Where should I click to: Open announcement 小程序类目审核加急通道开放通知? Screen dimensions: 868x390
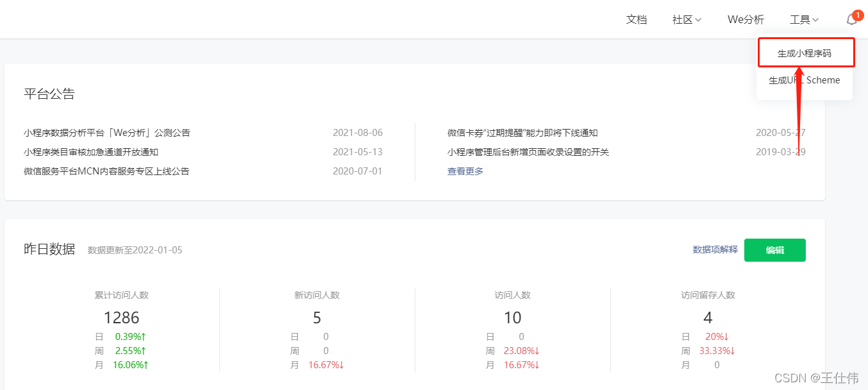point(91,152)
